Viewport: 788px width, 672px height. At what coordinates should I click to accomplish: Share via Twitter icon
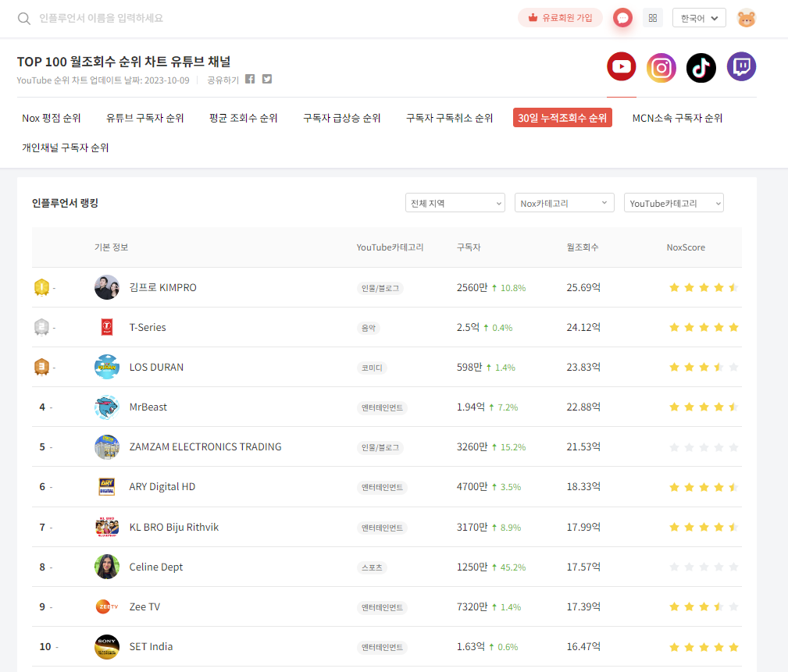(267, 79)
